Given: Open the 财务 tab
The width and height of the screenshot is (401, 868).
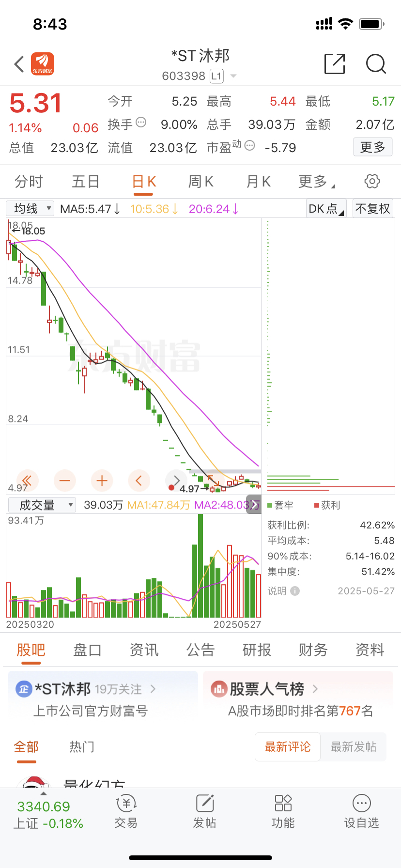Looking at the screenshot, I should 313,650.
